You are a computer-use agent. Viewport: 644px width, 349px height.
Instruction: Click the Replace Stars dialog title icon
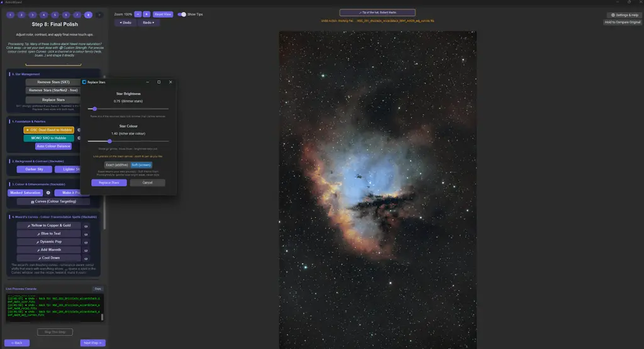pos(84,82)
